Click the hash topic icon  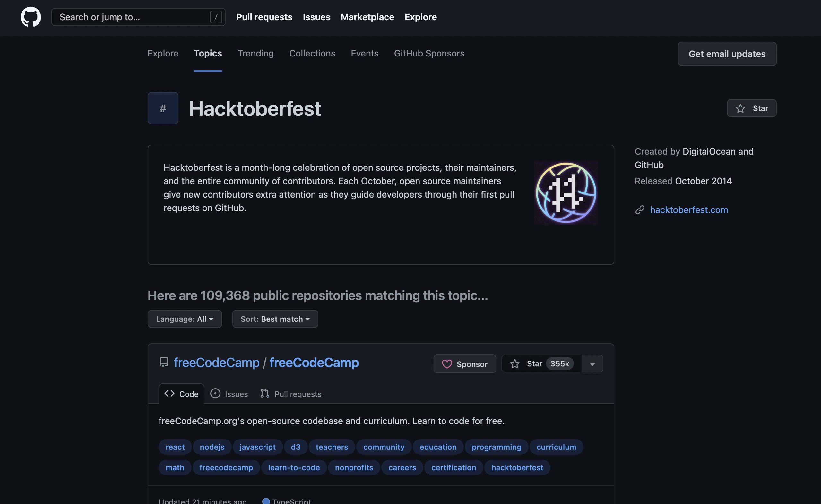click(x=163, y=108)
